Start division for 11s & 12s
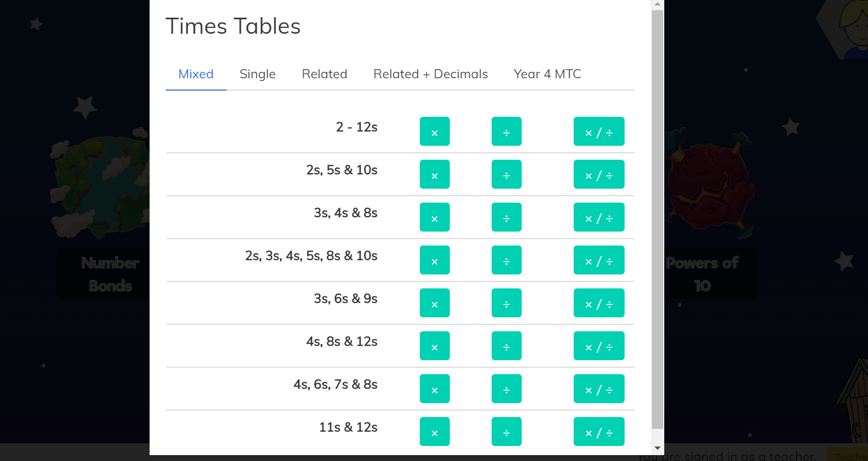The height and width of the screenshot is (461, 868). click(506, 432)
